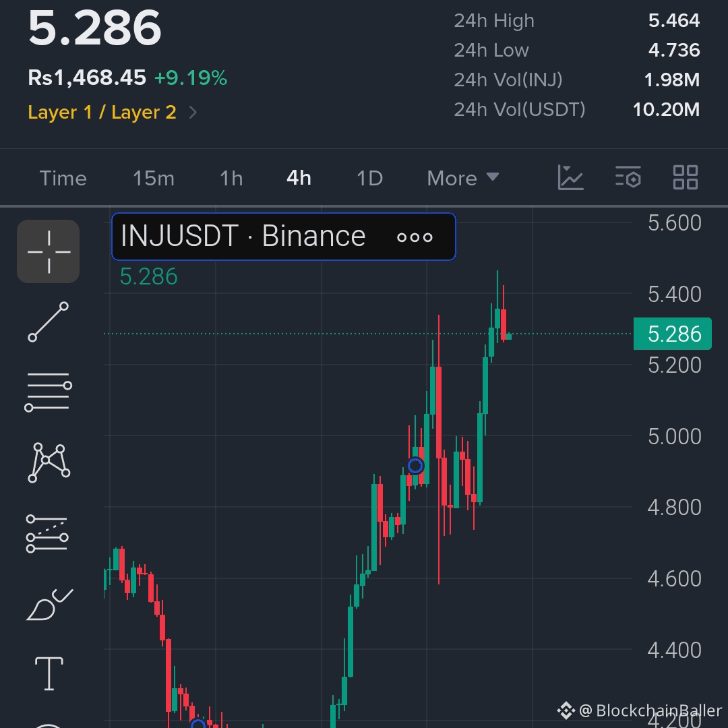728x728 pixels.
Task: Open INJUSDT legend three-dot options
Action: [415, 238]
